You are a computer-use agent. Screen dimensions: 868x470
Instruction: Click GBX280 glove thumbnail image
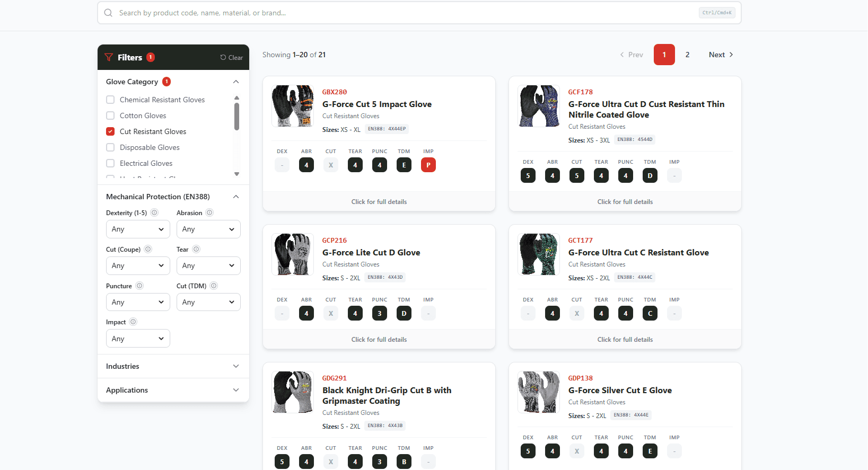(x=293, y=106)
